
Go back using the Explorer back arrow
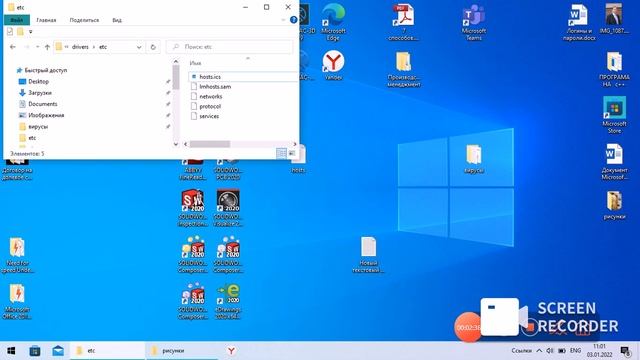pos(13,47)
